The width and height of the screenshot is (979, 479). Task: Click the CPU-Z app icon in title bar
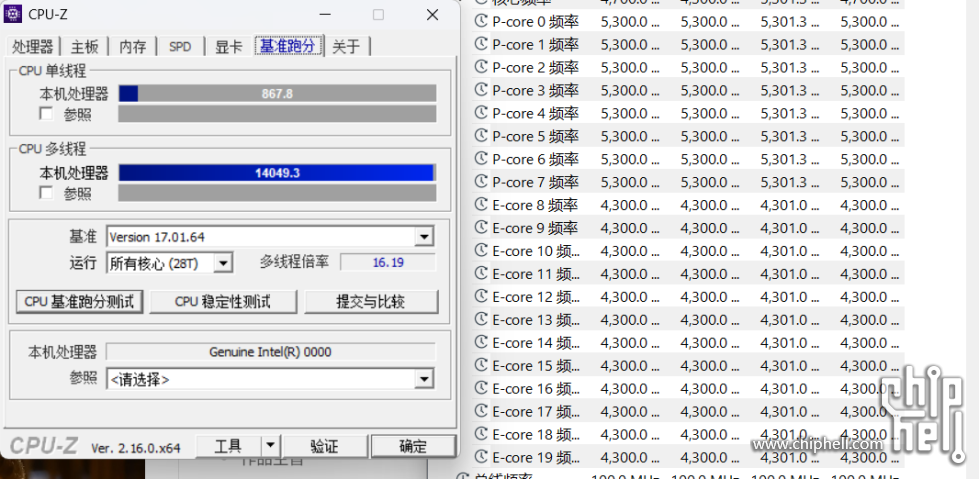12,13
